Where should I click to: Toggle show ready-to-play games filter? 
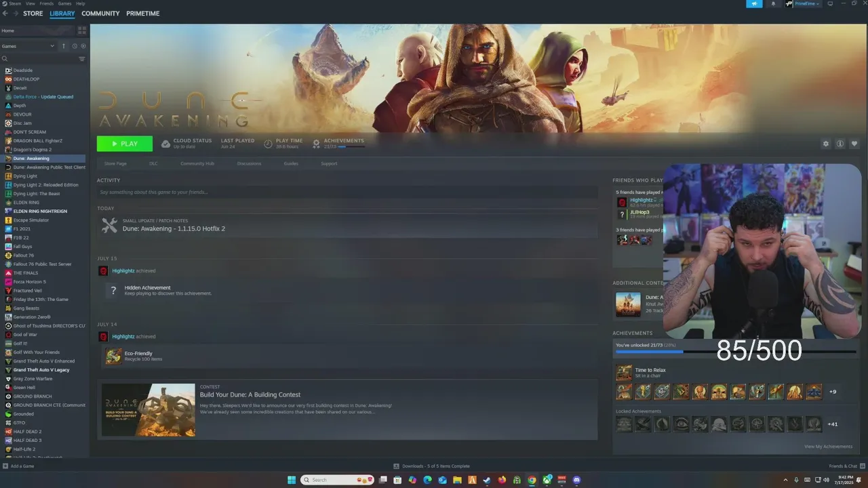click(83, 46)
